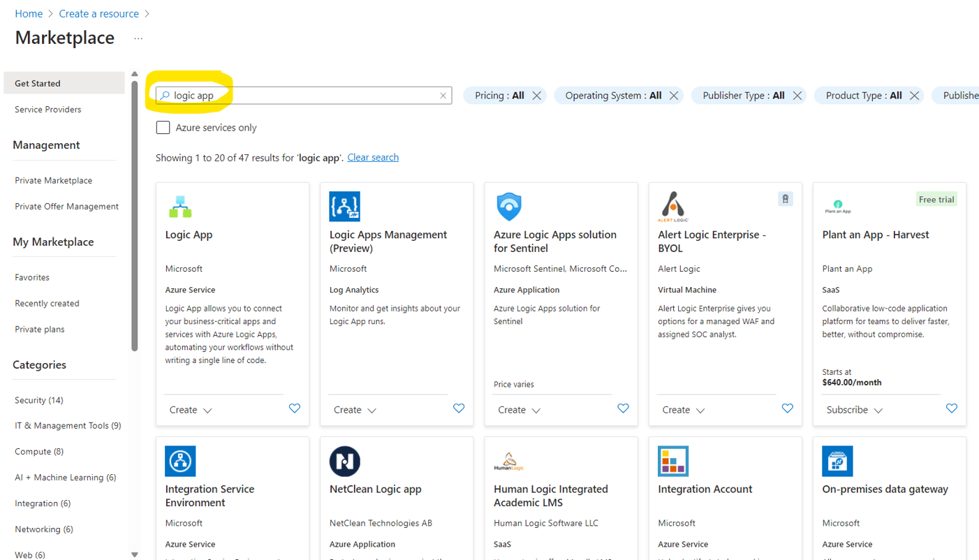Click the Logic App service icon
This screenshot has width=979, height=560.
pyautogui.click(x=180, y=207)
